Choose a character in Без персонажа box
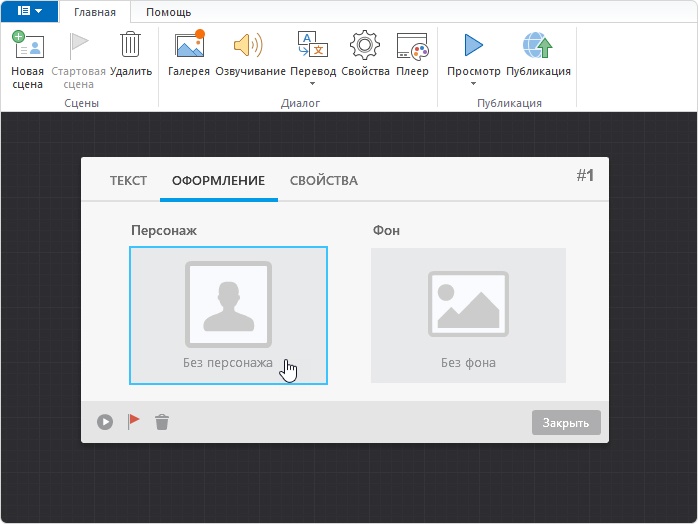This screenshot has height=524, width=698. click(228, 315)
